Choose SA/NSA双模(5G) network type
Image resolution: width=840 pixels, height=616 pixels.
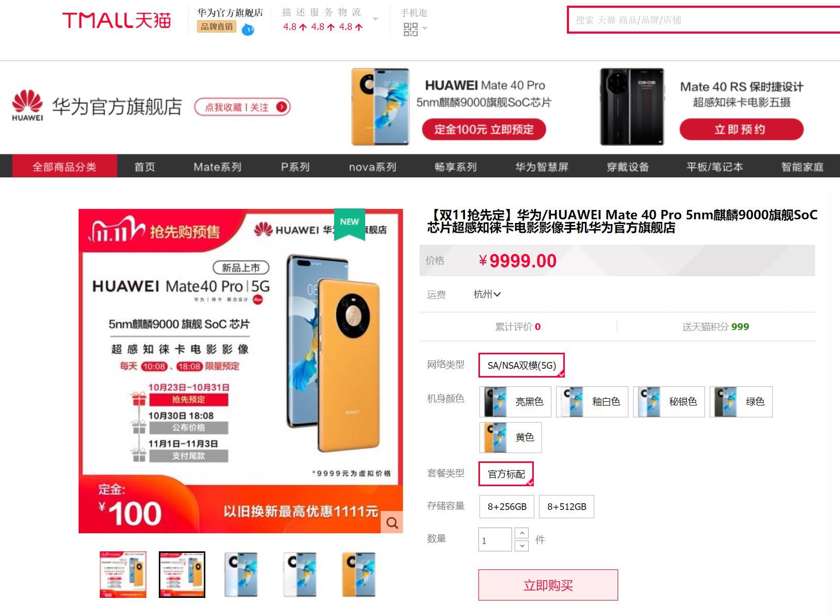coord(521,365)
